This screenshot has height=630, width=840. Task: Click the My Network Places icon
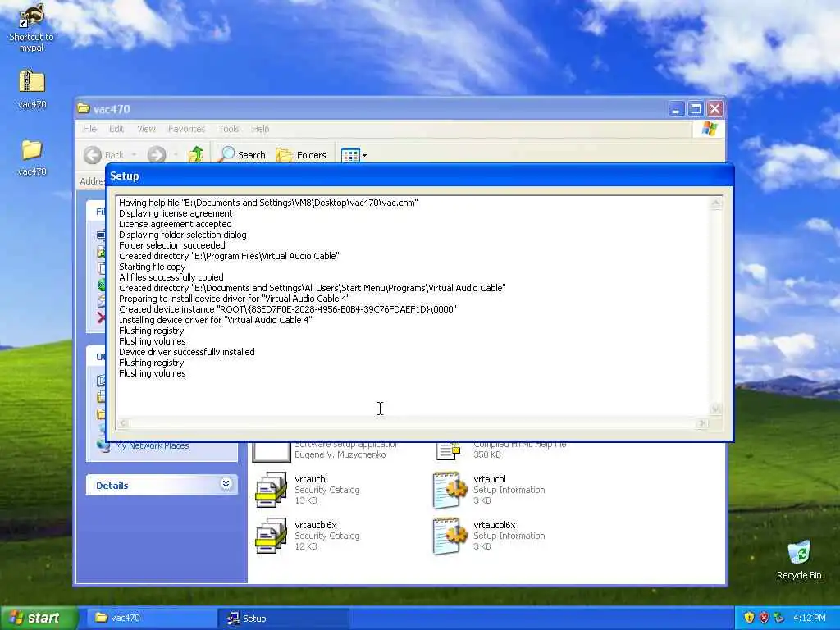pyautogui.click(x=103, y=445)
